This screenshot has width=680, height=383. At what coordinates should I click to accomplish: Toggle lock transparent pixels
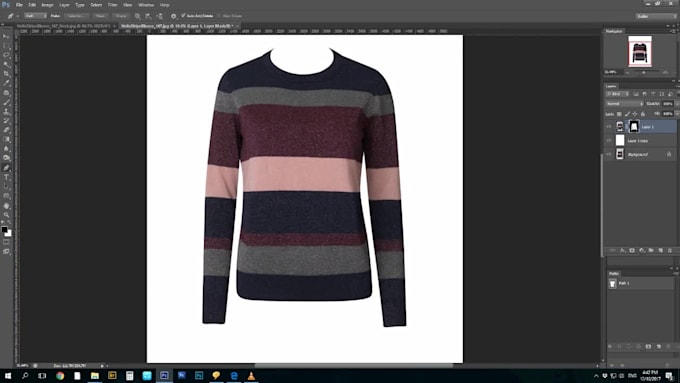pyautogui.click(x=619, y=114)
